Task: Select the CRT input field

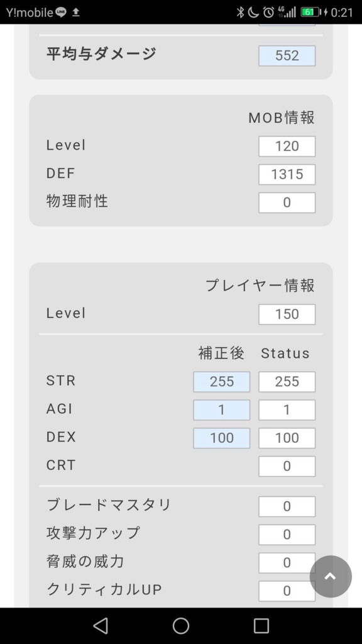Action: 287,466
